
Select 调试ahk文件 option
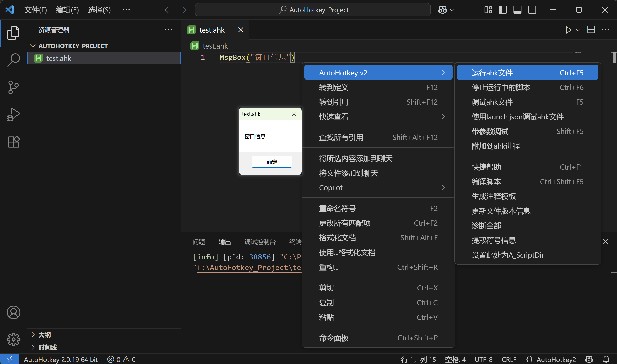pyautogui.click(x=527, y=102)
